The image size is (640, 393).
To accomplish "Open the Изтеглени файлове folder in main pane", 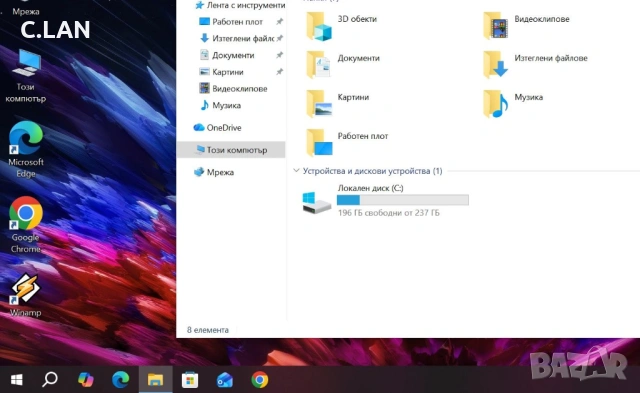I will 535,64.
